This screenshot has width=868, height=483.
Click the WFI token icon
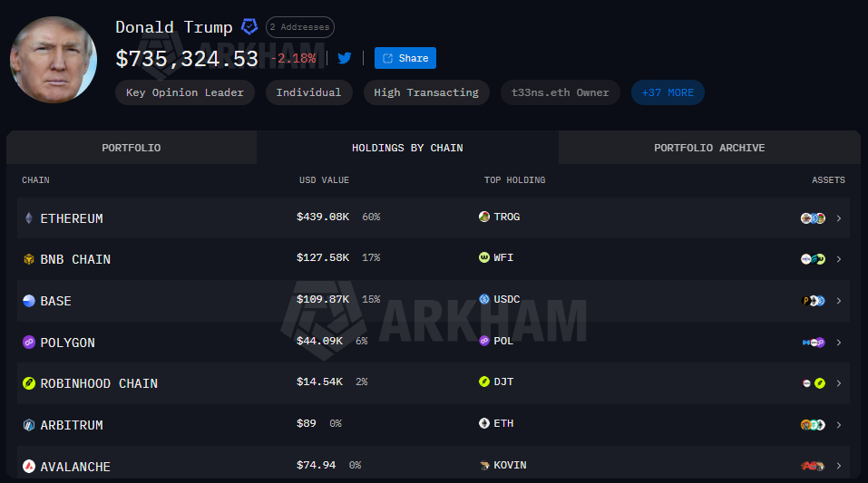point(484,257)
